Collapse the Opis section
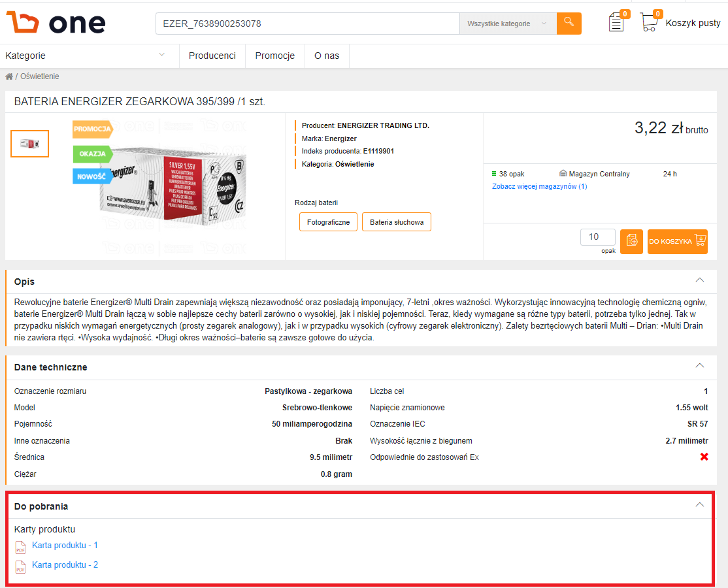Viewport: 728px width, 588px height. click(700, 280)
